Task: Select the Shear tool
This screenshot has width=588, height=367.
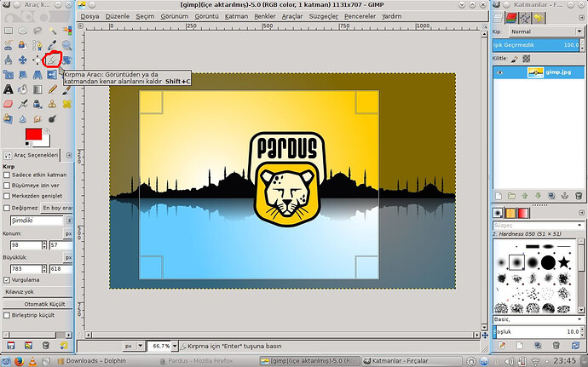Action: pyautogui.click(x=23, y=75)
